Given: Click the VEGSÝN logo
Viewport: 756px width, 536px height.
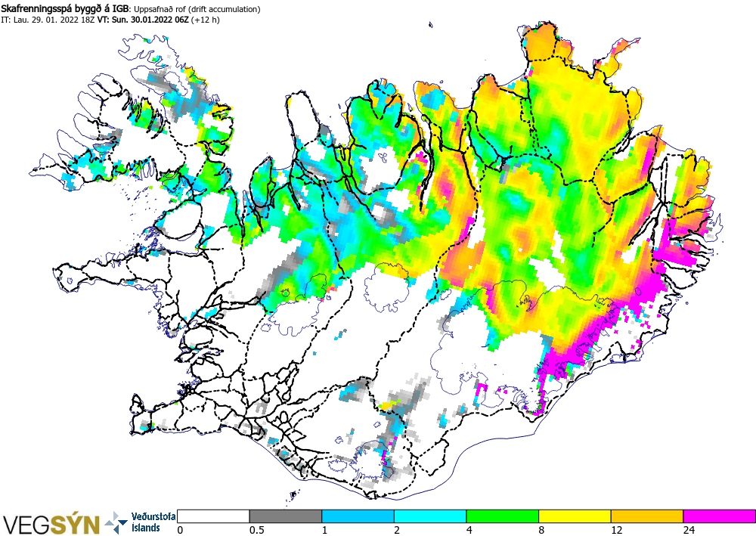Looking at the screenshot, I should coord(50,524).
